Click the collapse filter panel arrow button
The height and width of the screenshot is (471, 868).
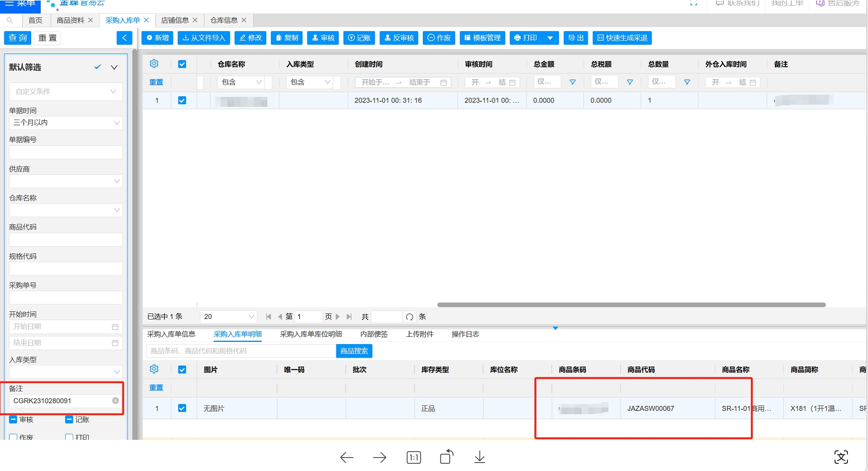tap(124, 38)
